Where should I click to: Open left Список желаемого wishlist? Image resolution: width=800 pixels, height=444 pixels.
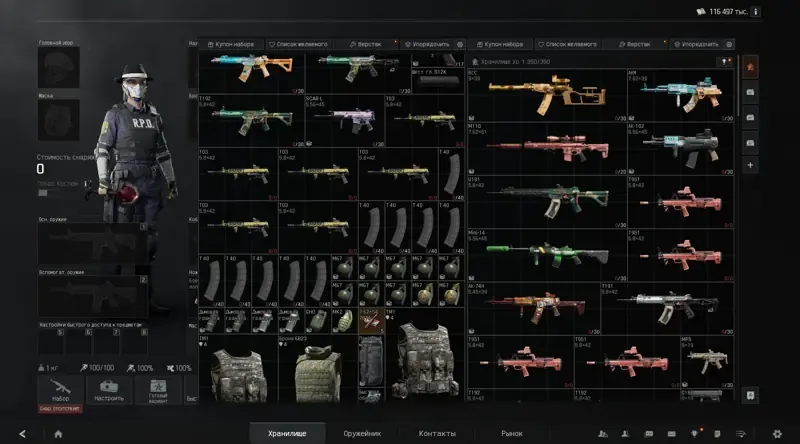[x=298, y=44]
